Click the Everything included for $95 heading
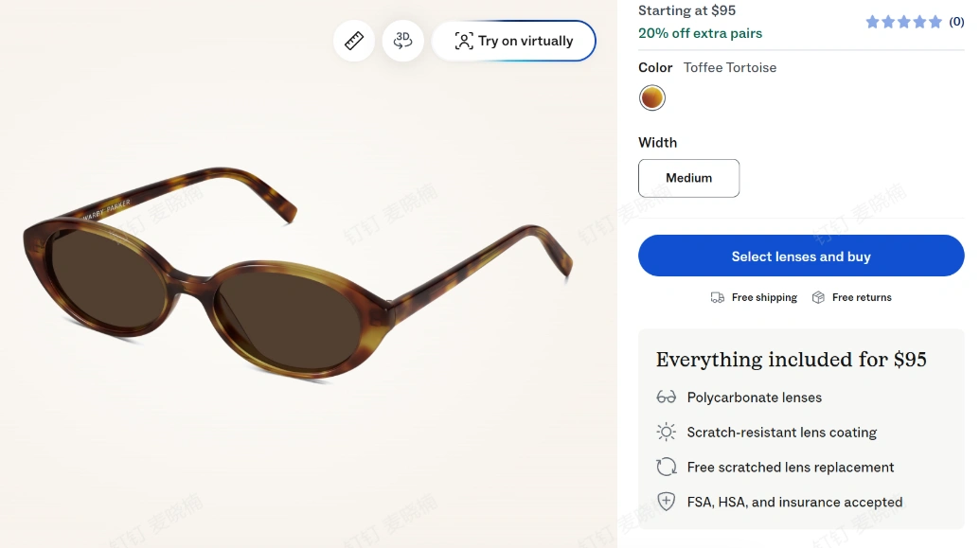This screenshot has height=548, width=980. 791,360
